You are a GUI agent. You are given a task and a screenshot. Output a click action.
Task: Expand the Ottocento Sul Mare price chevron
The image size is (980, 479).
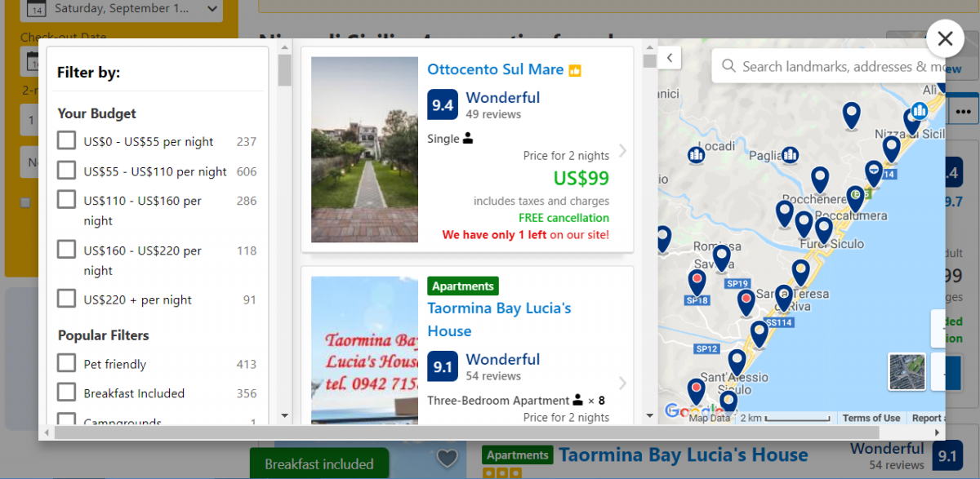[x=621, y=153]
